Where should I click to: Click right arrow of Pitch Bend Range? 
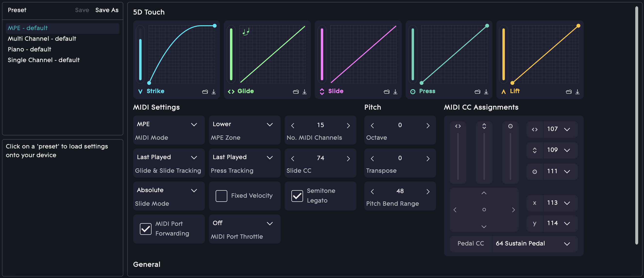click(x=428, y=192)
